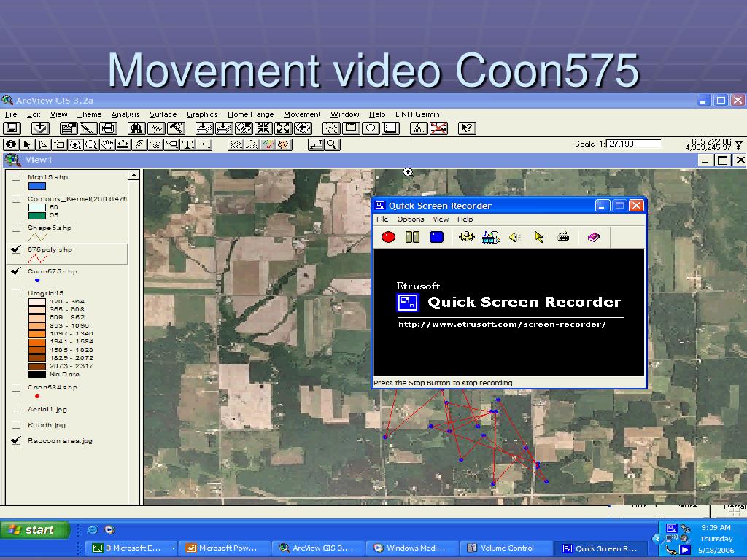
Task: Click the red Record button in Quick Screen Recorder
Action: pos(388,237)
